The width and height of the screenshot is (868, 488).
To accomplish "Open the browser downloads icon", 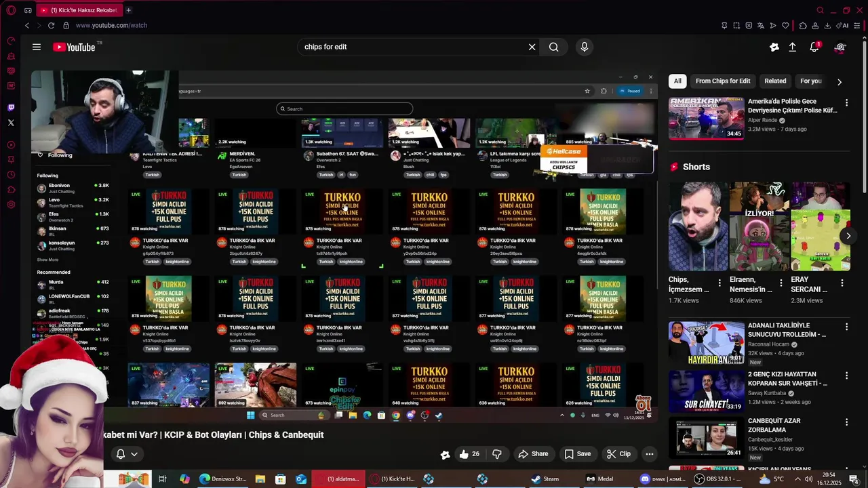I will pyautogui.click(x=827, y=25).
